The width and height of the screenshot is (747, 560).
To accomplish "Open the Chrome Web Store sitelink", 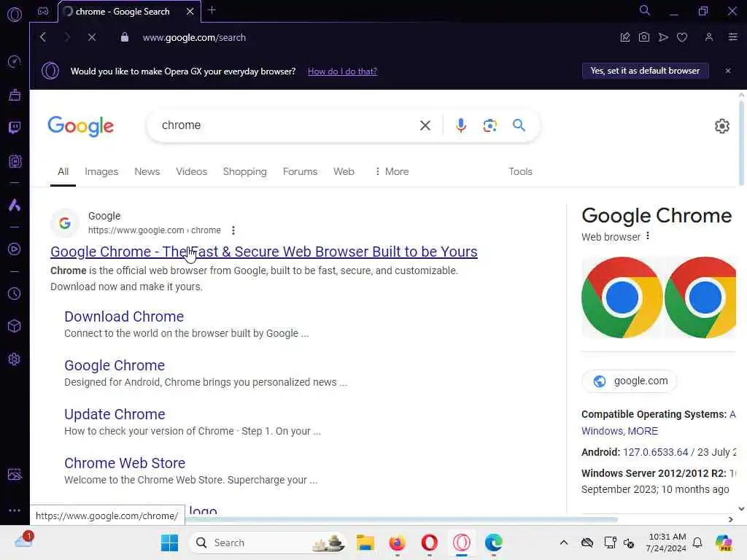I will pyautogui.click(x=125, y=463).
